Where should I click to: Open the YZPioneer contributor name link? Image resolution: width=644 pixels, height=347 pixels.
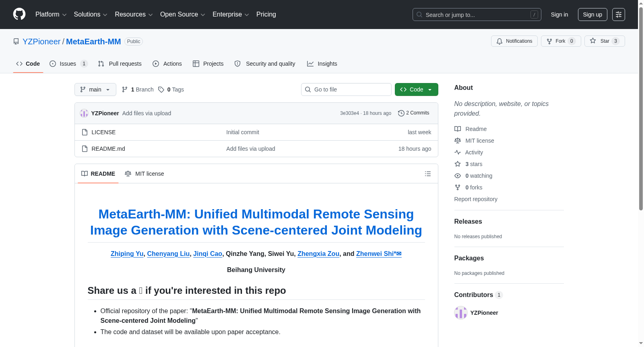click(x=484, y=313)
